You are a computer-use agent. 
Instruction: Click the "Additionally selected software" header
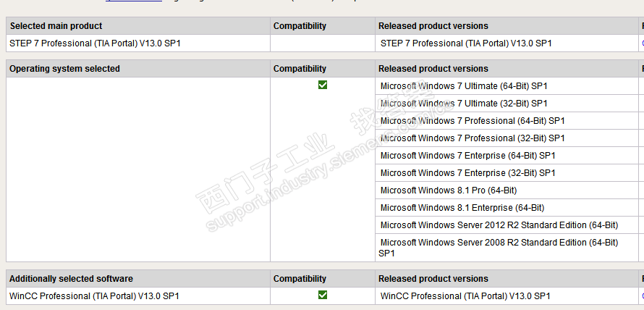(71, 279)
